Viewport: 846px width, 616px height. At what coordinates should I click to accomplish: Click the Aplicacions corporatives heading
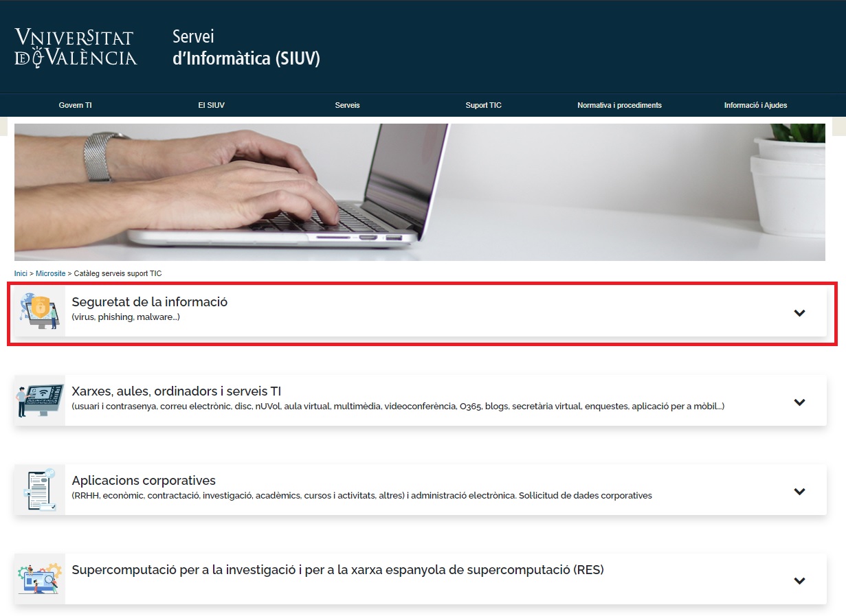pyautogui.click(x=144, y=480)
